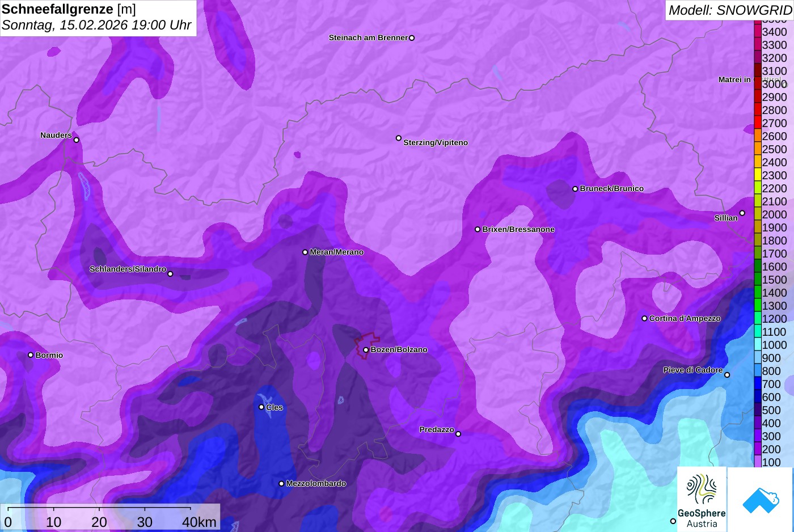Click the legend value '2500'
The image size is (794, 532).
(x=774, y=149)
